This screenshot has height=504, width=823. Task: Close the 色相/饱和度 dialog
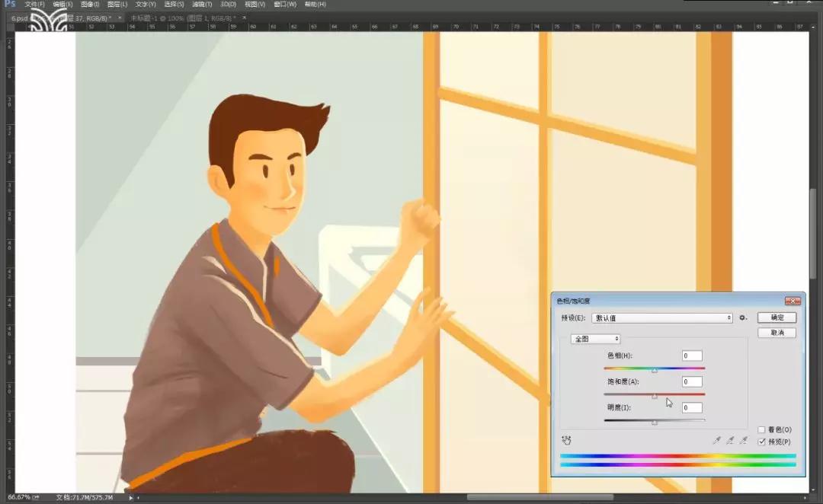793,301
